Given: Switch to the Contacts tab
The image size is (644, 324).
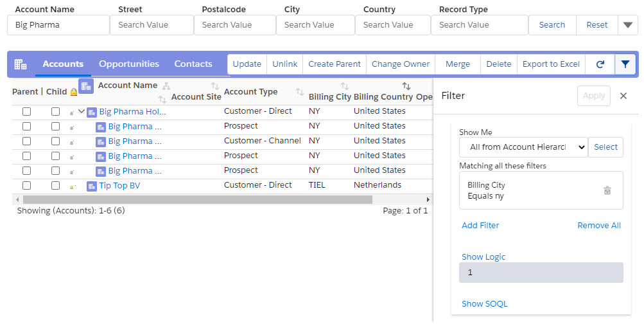Looking at the screenshot, I should pyautogui.click(x=193, y=64).
